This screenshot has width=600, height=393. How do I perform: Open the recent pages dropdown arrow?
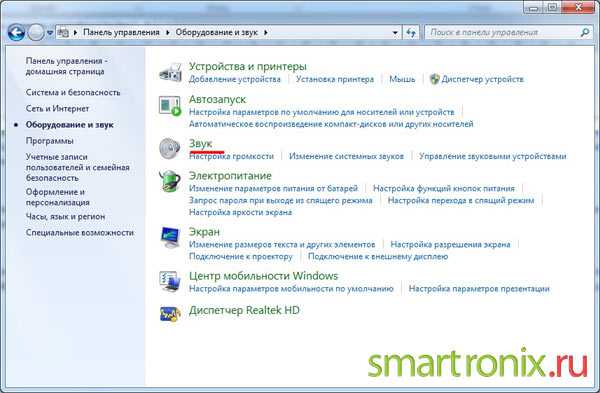click(x=50, y=33)
